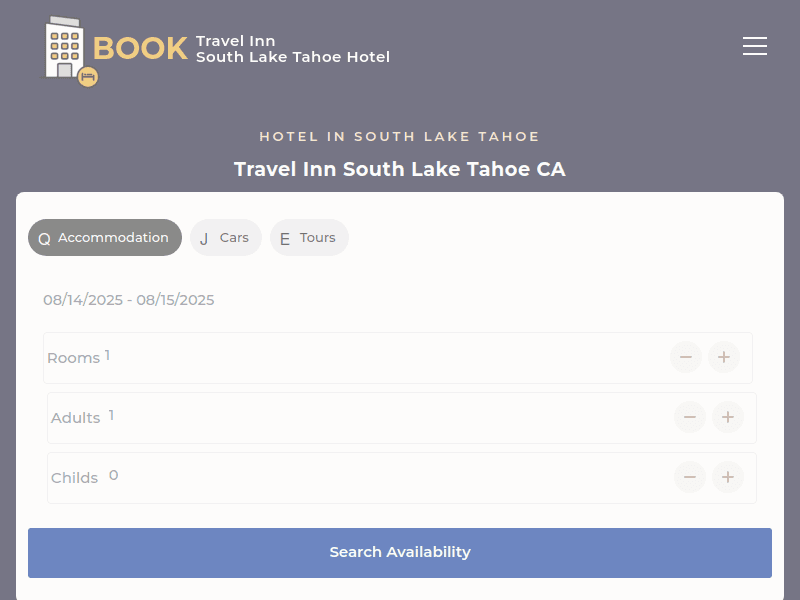800x600 pixels.
Task: Decrease Adults with the minus icon
Action: pos(689,417)
